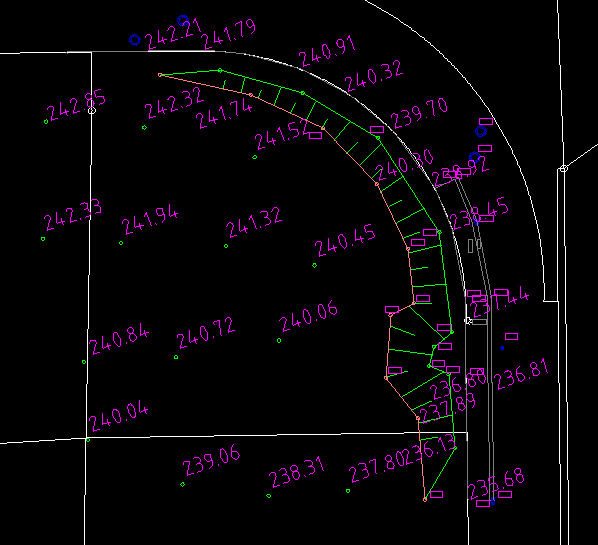Screen dimensions: 598x545
Task: Click the 236.81 elevation label
Action: tap(522, 375)
